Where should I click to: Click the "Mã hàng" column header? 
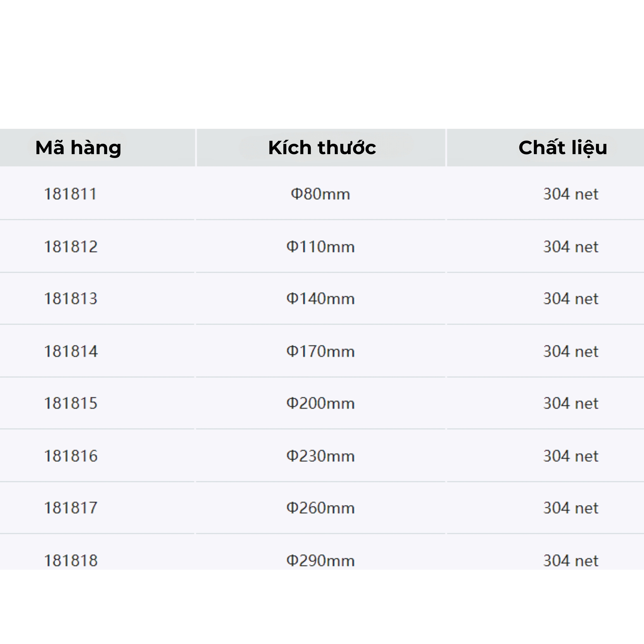(78, 148)
